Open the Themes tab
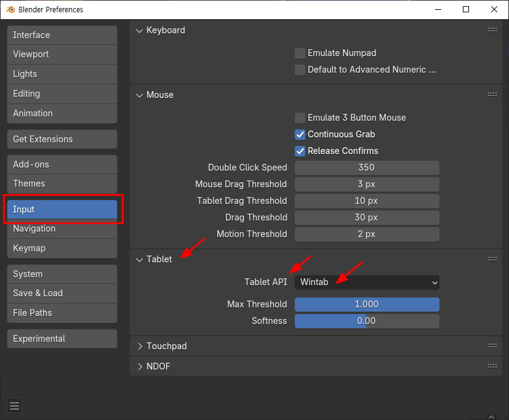Image resolution: width=509 pixels, height=420 pixels. coord(62,184)
